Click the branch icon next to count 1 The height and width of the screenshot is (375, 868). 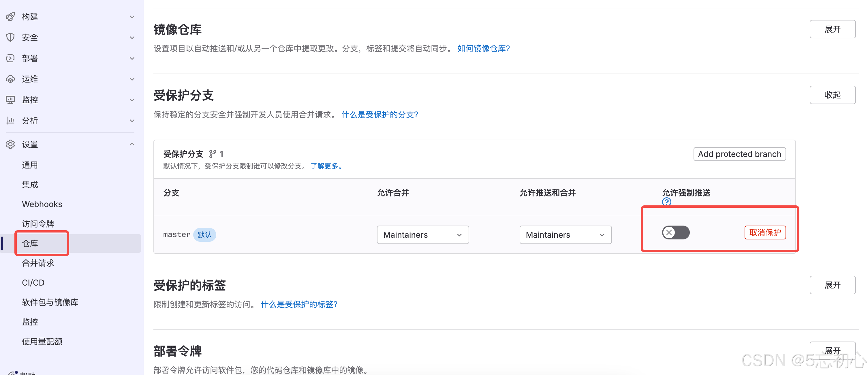pyautogui.click(x=212, y=154)
